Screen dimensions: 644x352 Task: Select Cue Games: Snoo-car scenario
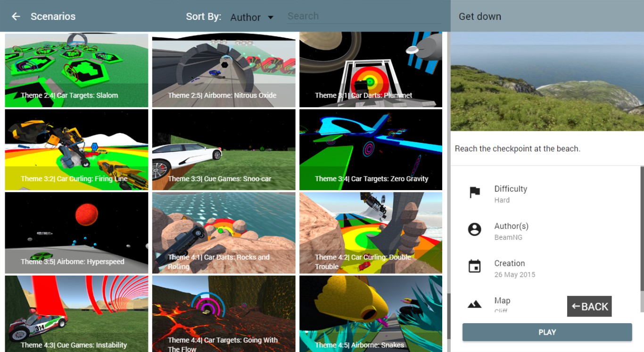click(x=223, y=150)
